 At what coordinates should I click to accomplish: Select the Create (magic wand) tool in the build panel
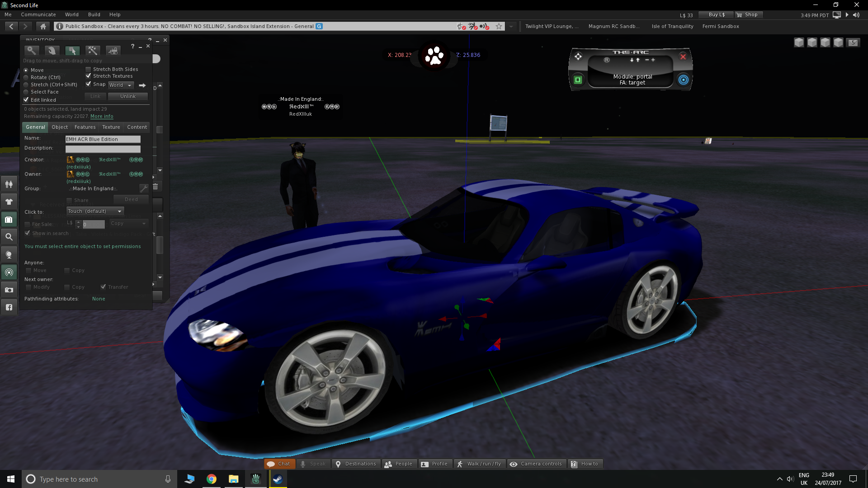tap(93, 51)
